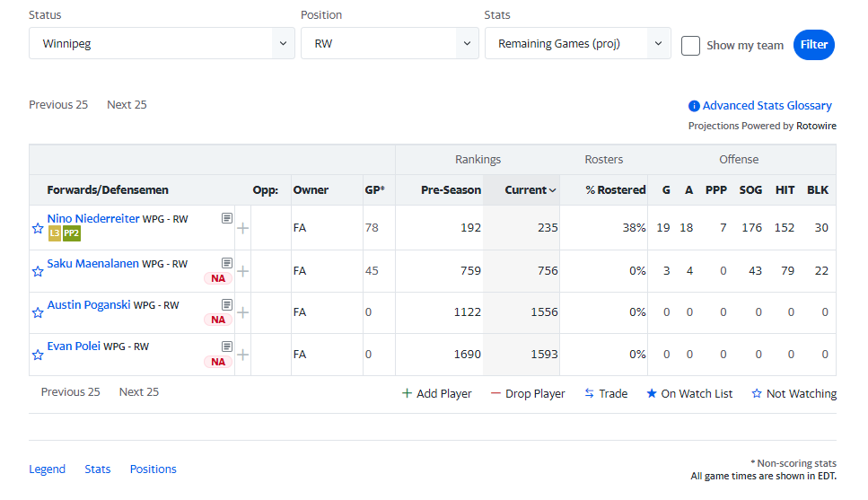Click the Owner column header
The height and width of the screenshot is (500, 868).
pos(311,190)
